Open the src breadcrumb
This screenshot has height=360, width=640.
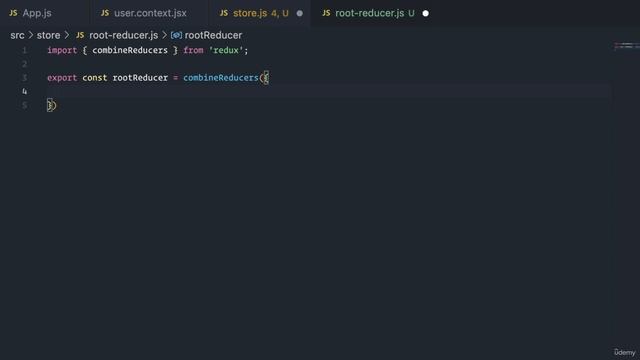(17, 36)
